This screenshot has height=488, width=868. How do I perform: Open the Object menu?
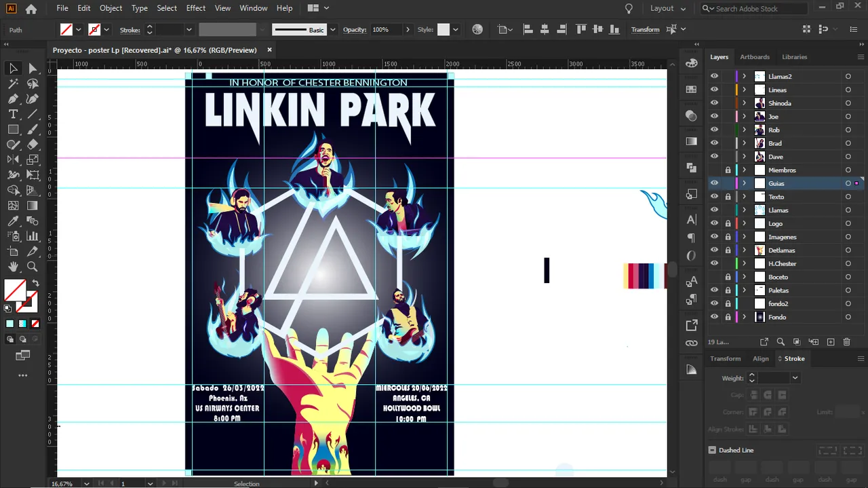111,8
